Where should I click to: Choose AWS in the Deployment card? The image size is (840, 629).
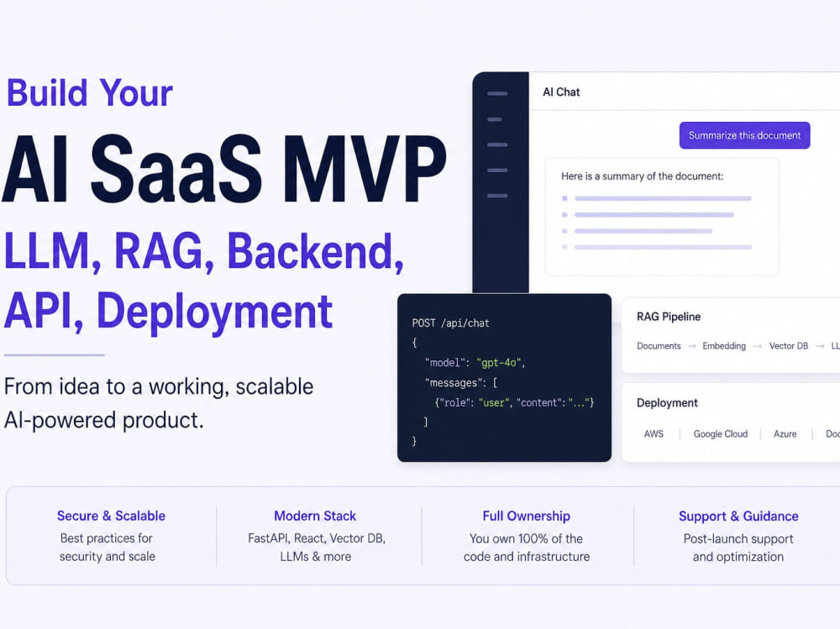tap(654, 434)
